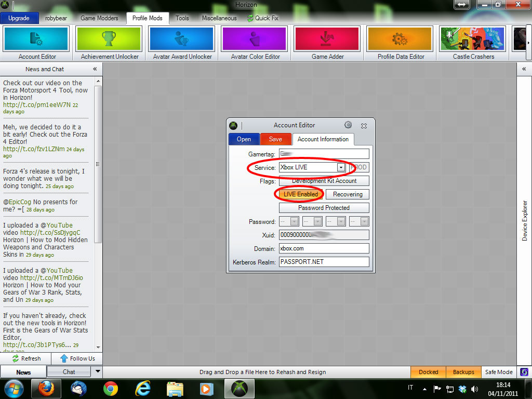This screenshot has height=399, width=532.
Task: Toggle the Backups option
Action: [x=463, y=372]
